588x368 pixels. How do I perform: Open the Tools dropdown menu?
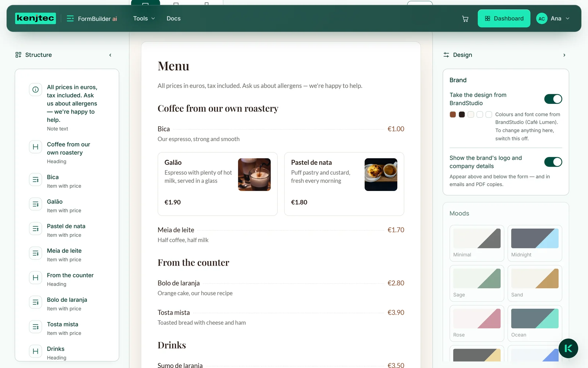pos(144,18)
